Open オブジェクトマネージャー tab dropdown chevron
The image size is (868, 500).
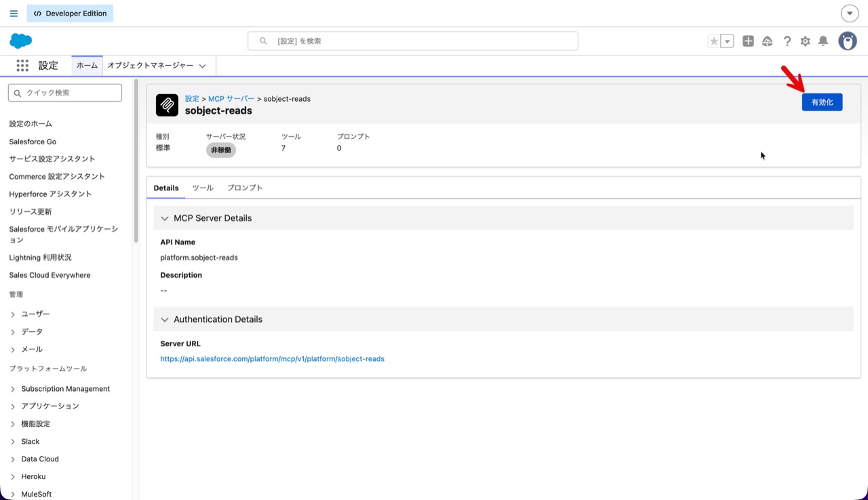click(x=202, y=66)
